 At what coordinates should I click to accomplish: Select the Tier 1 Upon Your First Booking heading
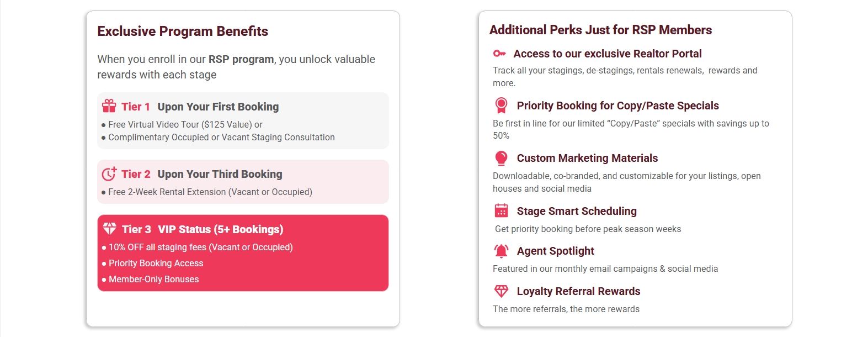coord(200,107)
